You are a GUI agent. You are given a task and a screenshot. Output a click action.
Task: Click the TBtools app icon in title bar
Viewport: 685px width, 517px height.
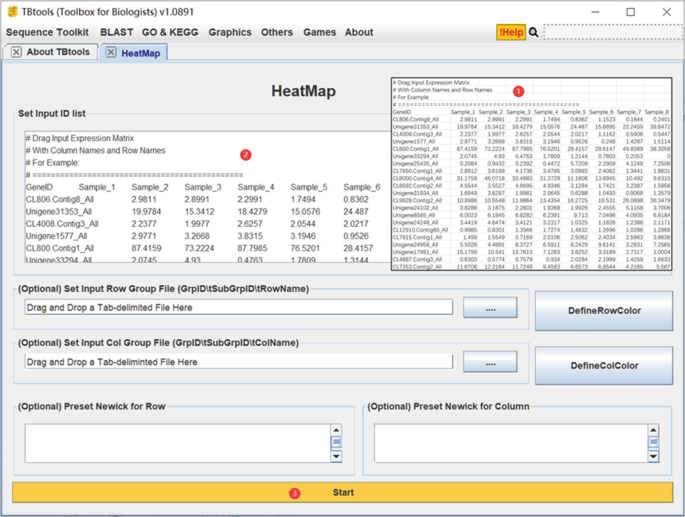point(11,11)
